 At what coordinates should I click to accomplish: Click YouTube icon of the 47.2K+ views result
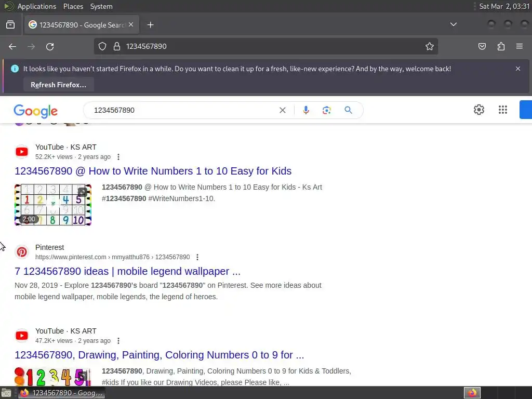click(22, 336)
